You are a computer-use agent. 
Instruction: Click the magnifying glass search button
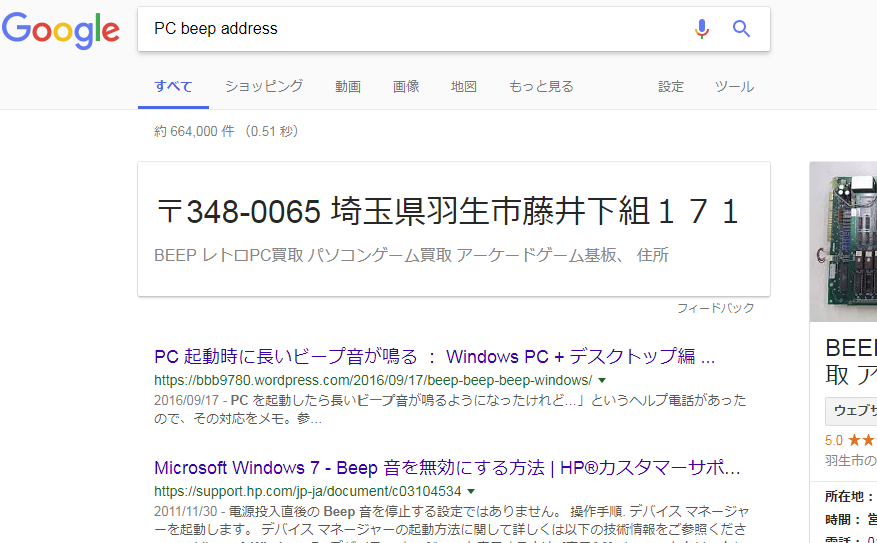tap(741, 29)
